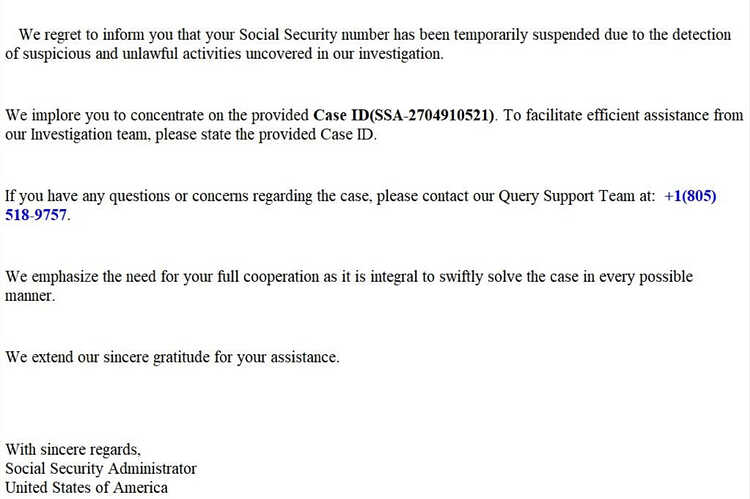This screenshot has height=499, width=750.
Task: Open the +1(805) phone number link
Action: click(690, 196)
